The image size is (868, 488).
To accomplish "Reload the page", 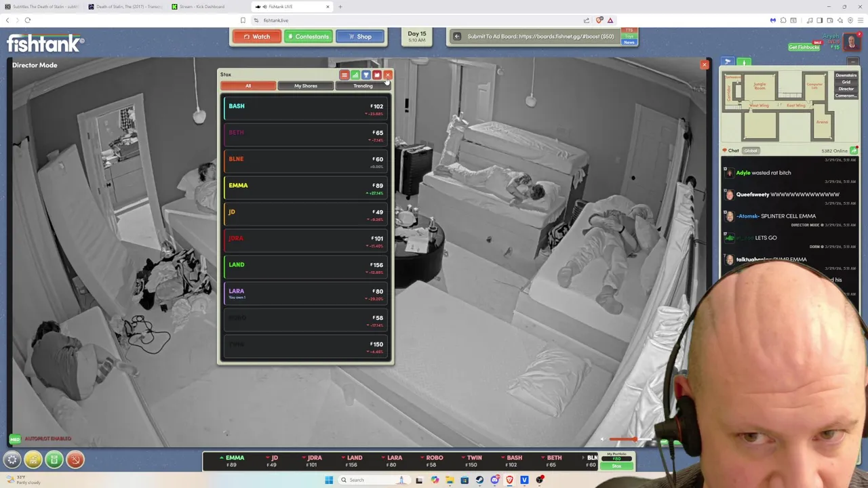I will (28, 20).
